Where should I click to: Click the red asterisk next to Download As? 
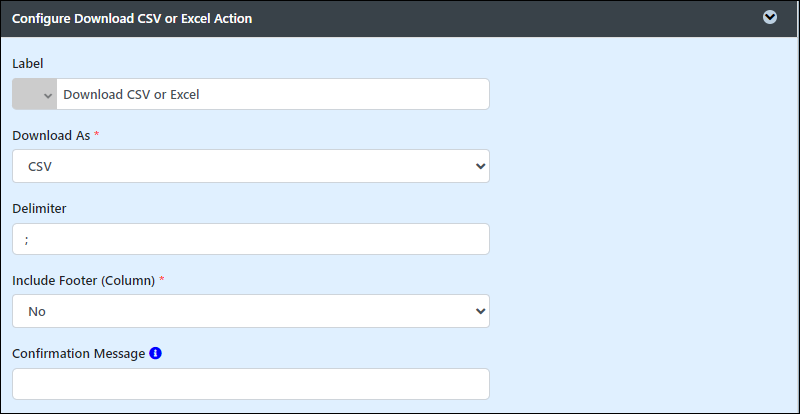(x=96, y=135)
